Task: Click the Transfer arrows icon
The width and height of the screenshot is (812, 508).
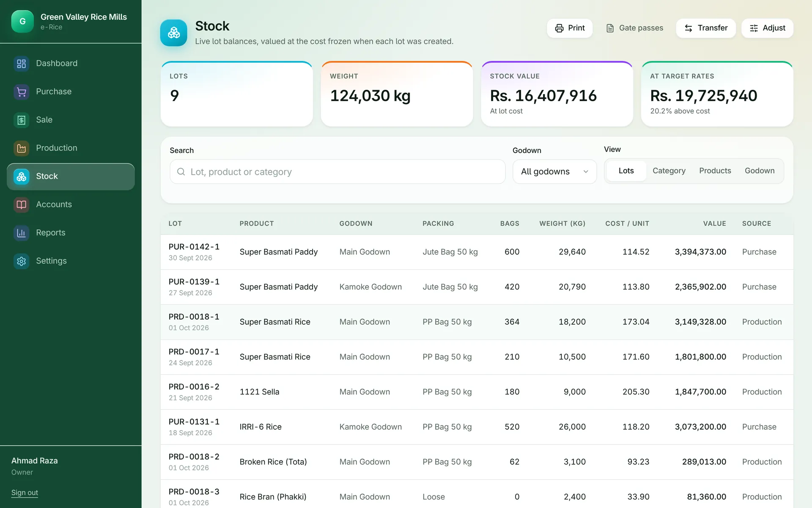Action: tap(689, 28)
